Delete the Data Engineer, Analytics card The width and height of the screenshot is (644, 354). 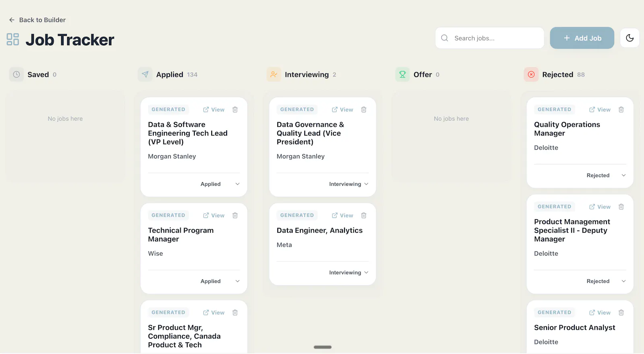[364, 215]
